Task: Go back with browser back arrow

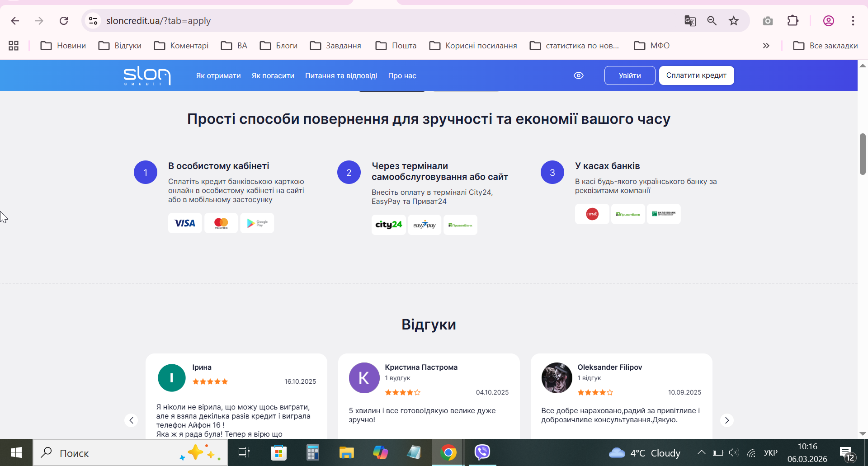Action: pos(15,21)
